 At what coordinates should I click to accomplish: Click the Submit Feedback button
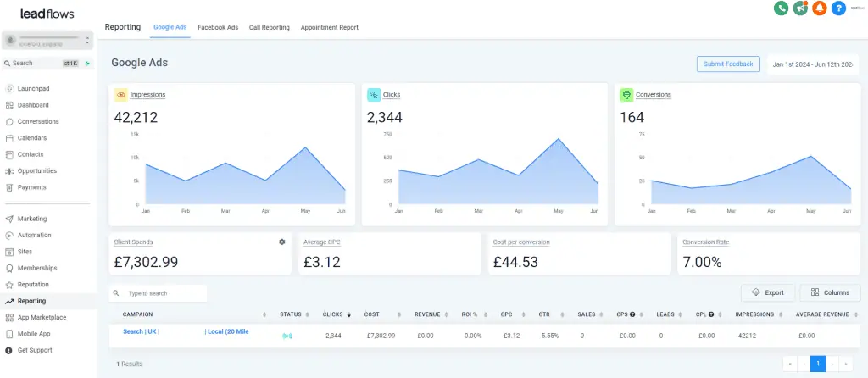coord(728,64)
